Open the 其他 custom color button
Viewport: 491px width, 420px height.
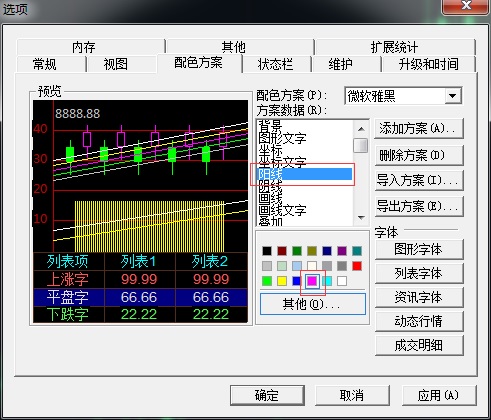(313, 304)
